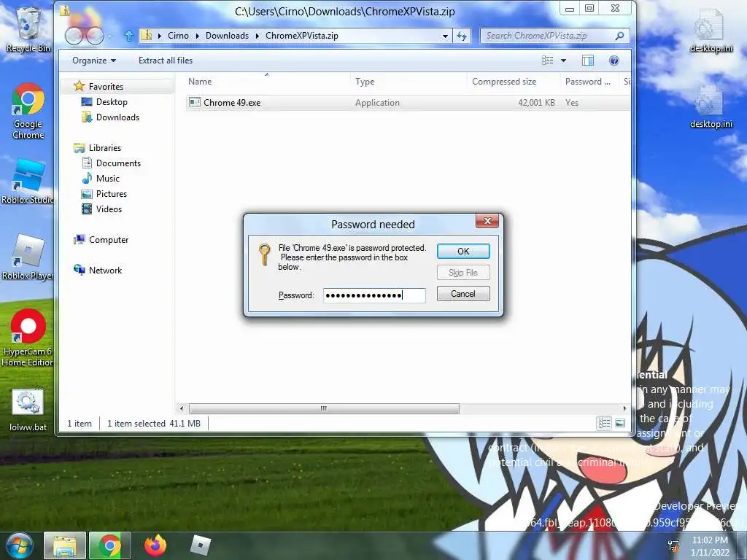Select lolww.bat desktop file
This screenshot has width=747, height=560.
coord(28,411)
